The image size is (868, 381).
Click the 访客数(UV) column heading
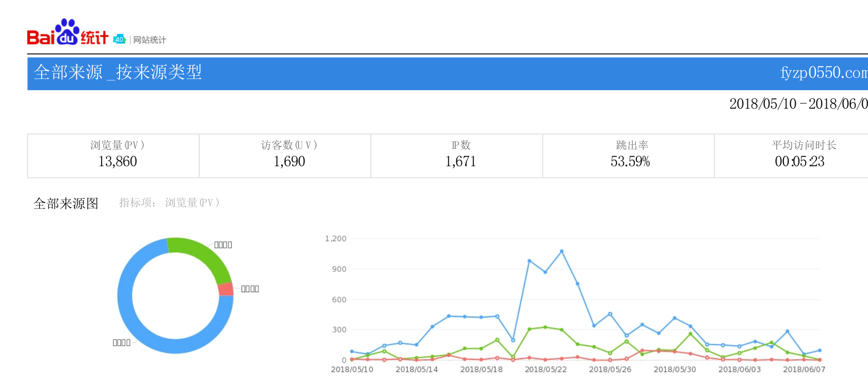[289, 145]
